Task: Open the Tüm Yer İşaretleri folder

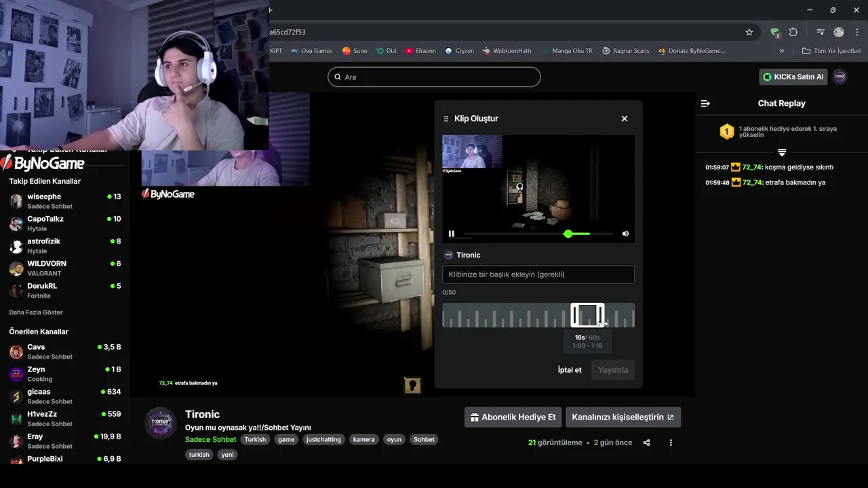Action: point(831,51)
